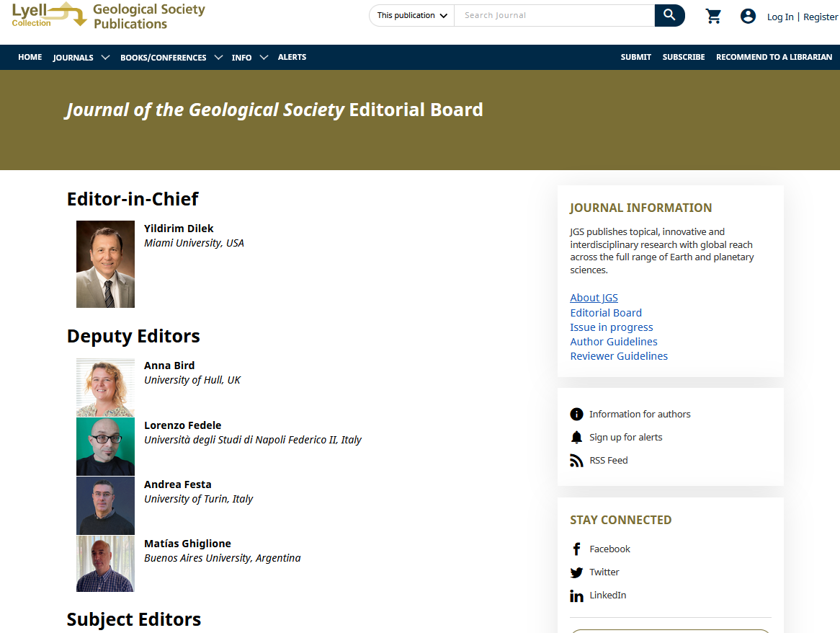This screenshot has width=840, height=633.
Task: Click the magnifying glass search button
Action: 669,15
